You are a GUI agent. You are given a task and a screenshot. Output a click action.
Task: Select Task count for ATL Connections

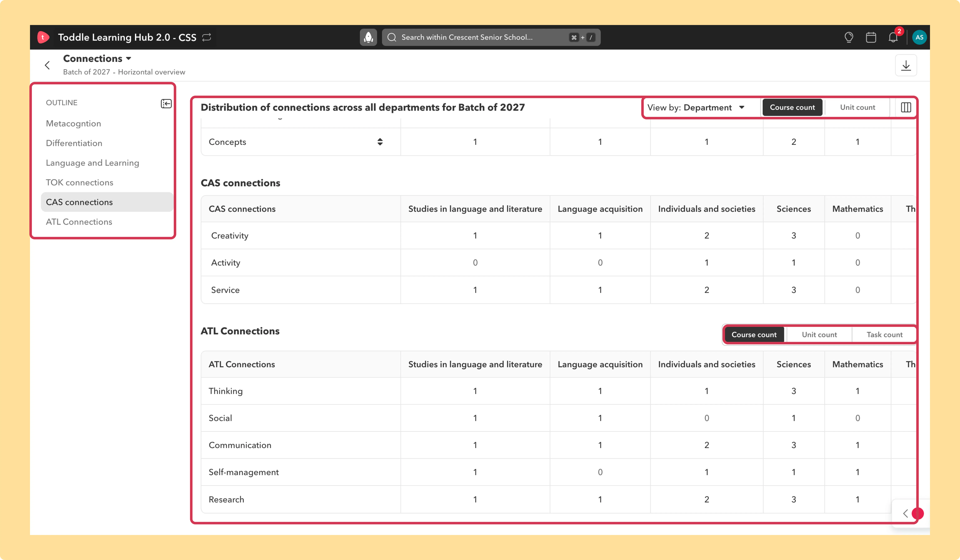click(x=884, y=335)
